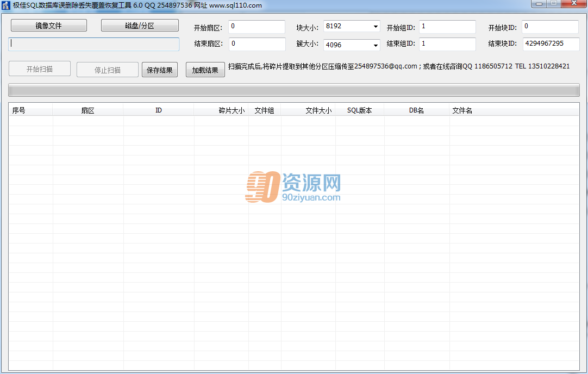
Task: Click the window title text 极佳SQL数据库
Action: click(137, 5)
